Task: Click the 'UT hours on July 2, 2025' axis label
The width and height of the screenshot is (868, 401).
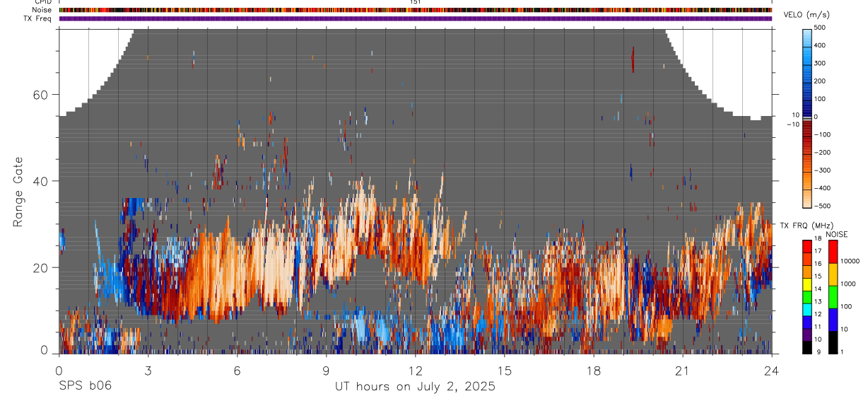Action: tap(414, 387)
